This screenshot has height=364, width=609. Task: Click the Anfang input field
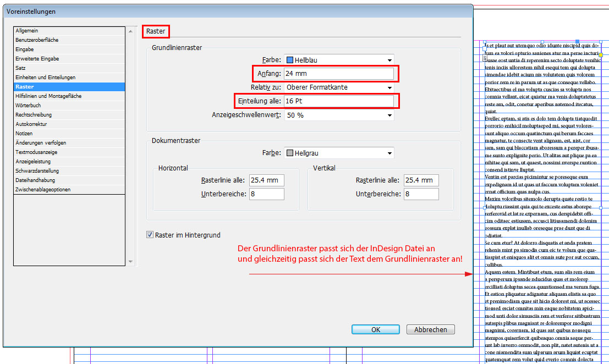click(339, 74)
